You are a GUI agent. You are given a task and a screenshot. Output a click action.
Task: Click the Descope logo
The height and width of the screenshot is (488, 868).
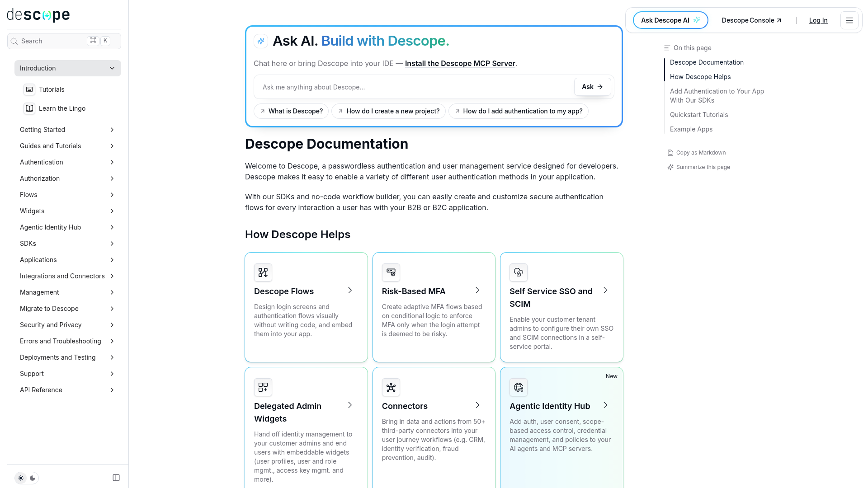coord(38,15)
